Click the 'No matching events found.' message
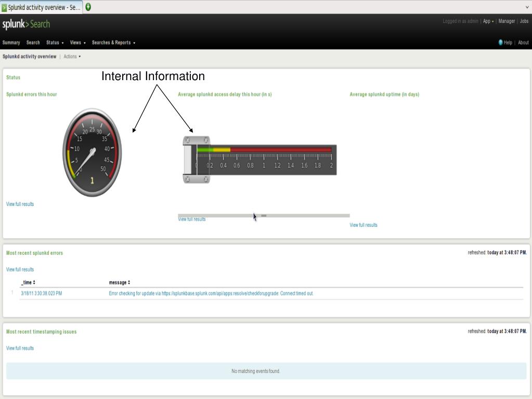The width and height of the screenshot is (532, 399). tap(256, 371)
